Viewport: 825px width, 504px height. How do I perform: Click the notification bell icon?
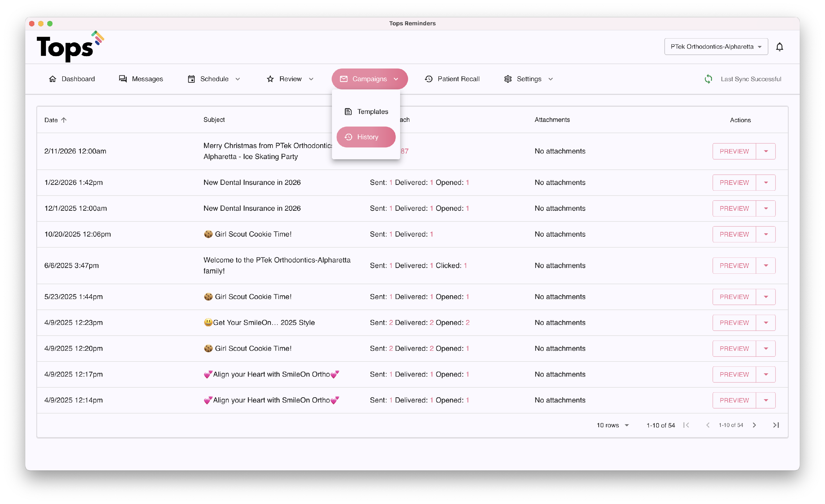point(779,47)
